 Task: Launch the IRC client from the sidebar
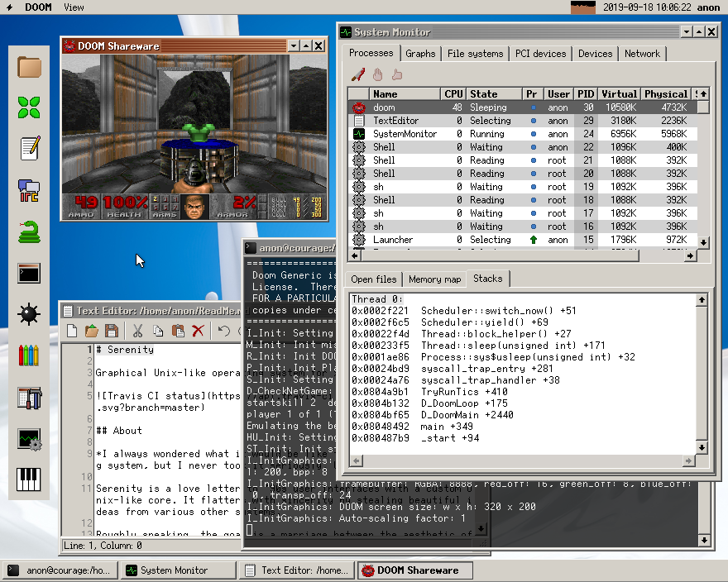click(29, 190)
